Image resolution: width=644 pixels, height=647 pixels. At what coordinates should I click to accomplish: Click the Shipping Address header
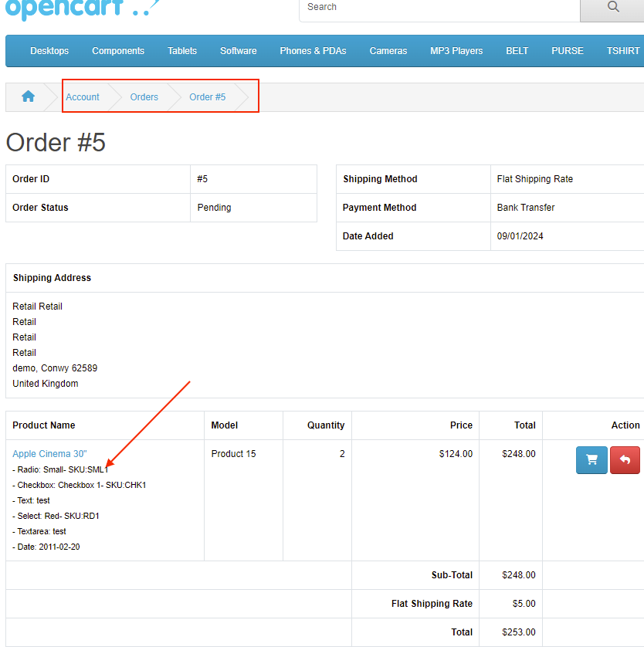(x=52, y=278)
